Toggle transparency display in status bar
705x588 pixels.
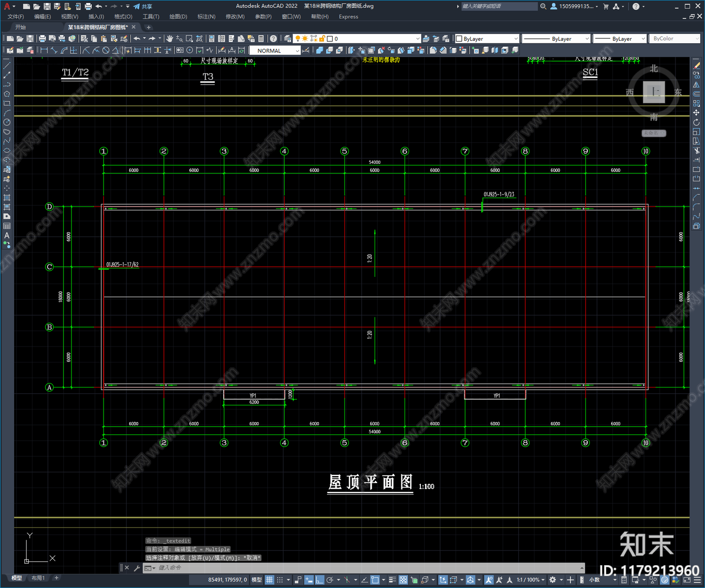pyautogui.click(x=403, y=580)
